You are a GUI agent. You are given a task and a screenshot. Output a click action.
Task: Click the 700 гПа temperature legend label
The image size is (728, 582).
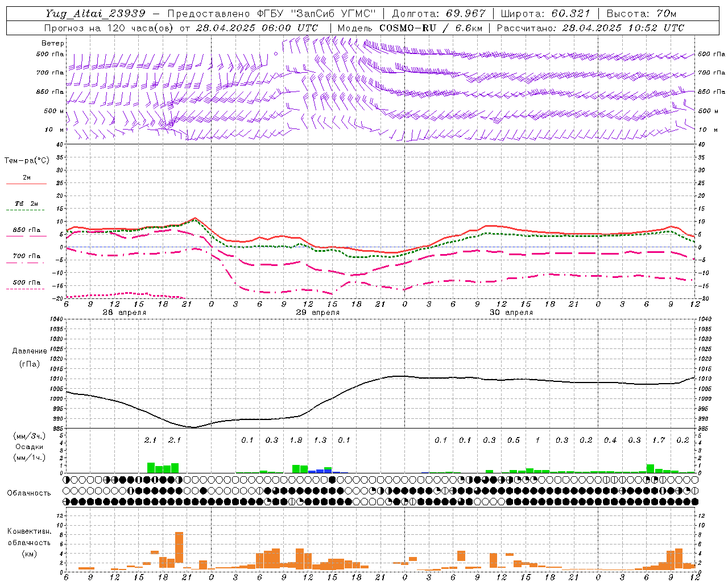click(27, 256)
